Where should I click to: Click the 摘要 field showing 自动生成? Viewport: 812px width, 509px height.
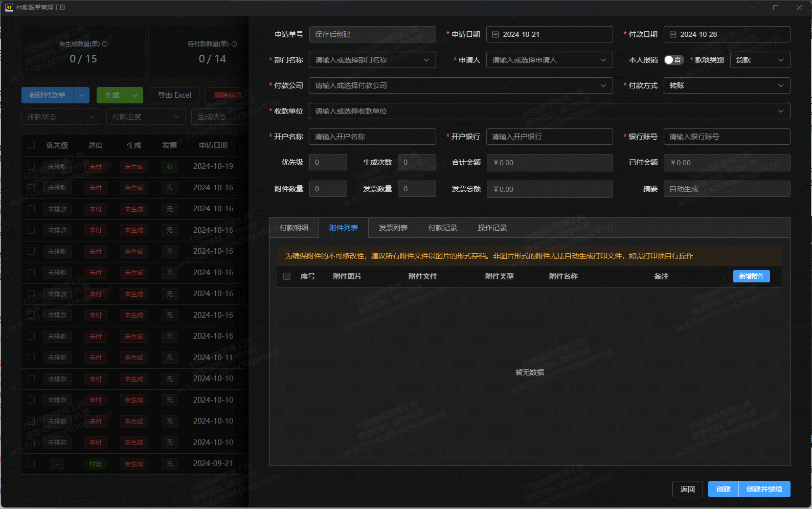pyautogui.click(x=727, y=189)
